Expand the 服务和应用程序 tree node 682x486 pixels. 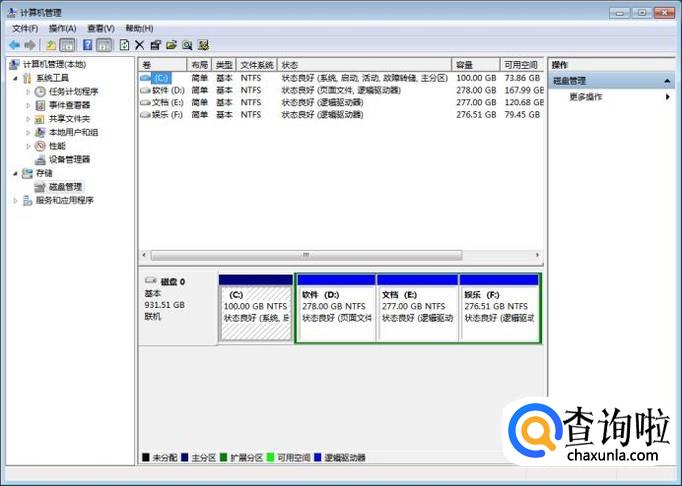tap(16, 200)
